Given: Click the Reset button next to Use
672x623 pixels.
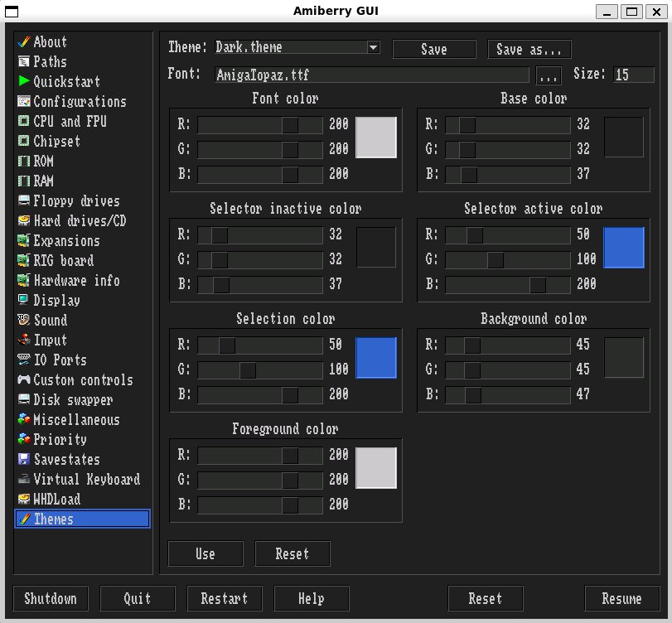Looking at the screenshot, I should [x=292, y=553].
